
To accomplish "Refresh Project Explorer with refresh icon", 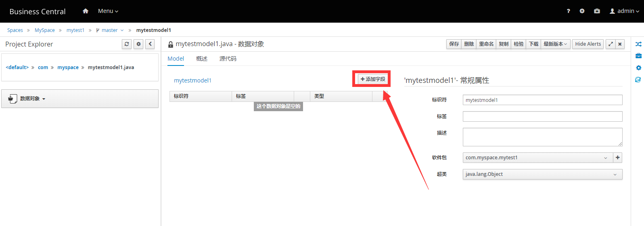I will pyautogui.click(x=127, y=44).
